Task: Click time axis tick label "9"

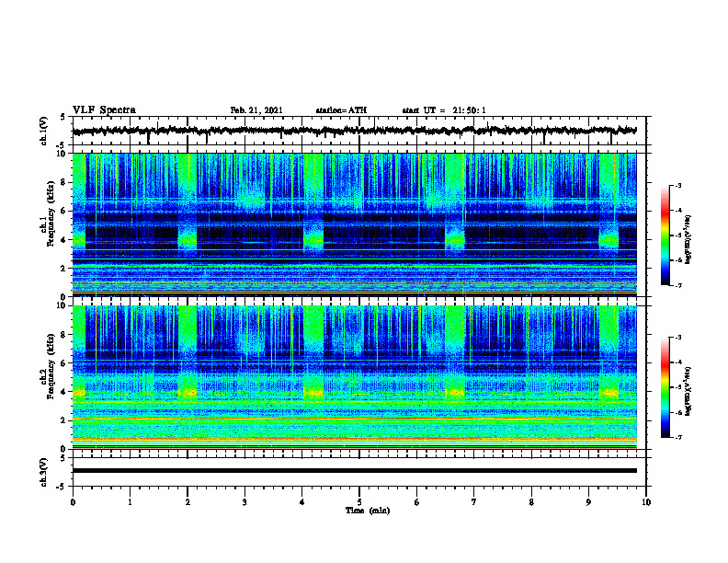Action: [588, 502]
